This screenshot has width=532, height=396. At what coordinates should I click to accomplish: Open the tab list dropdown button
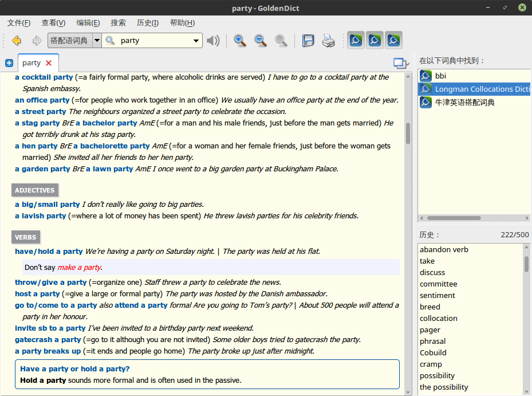[401, 63]
